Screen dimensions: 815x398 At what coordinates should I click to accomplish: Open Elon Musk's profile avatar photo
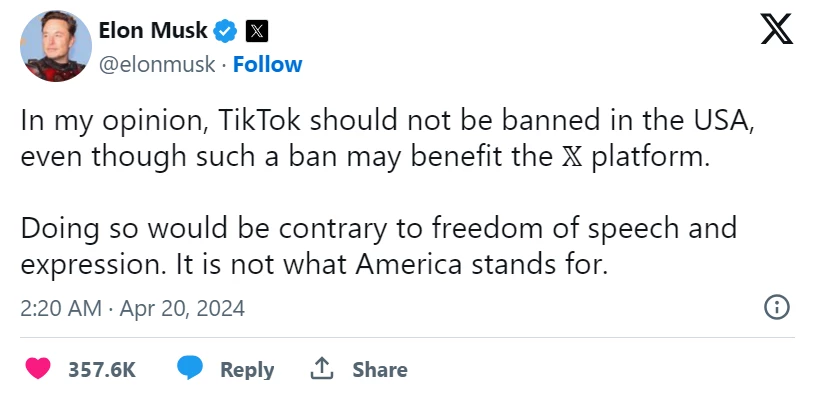coord(56,46)
